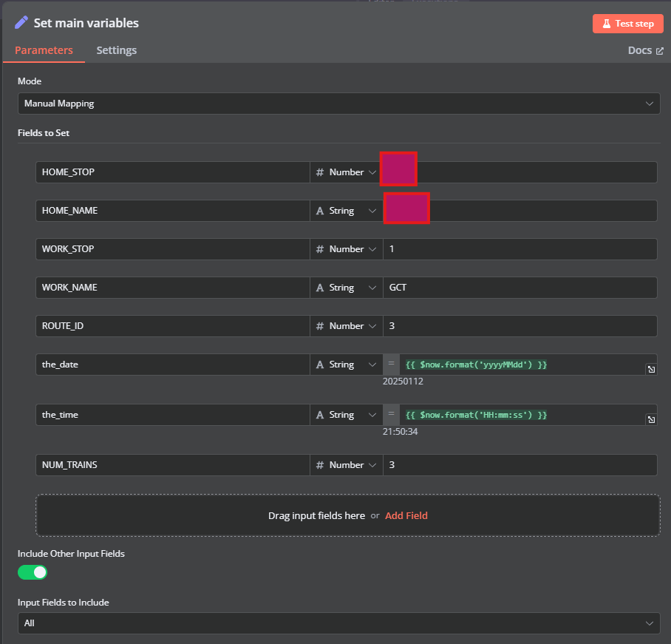This screenshot has height=644, width=671.
Task: Open expression editor for the_time field
Action: click(x=651, y=419)
